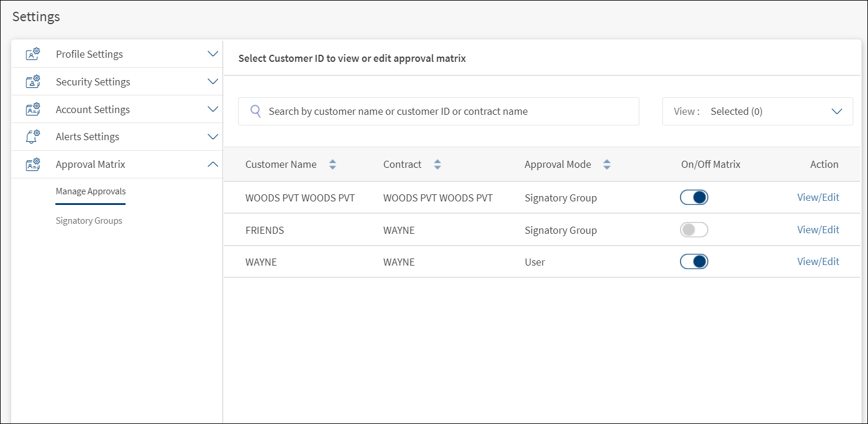The width and height of the screenshot is (868, 424).
Task: Focus the customer name search field
Action: (448, 111)
